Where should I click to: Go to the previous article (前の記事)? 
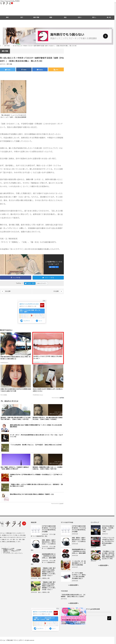6,291
